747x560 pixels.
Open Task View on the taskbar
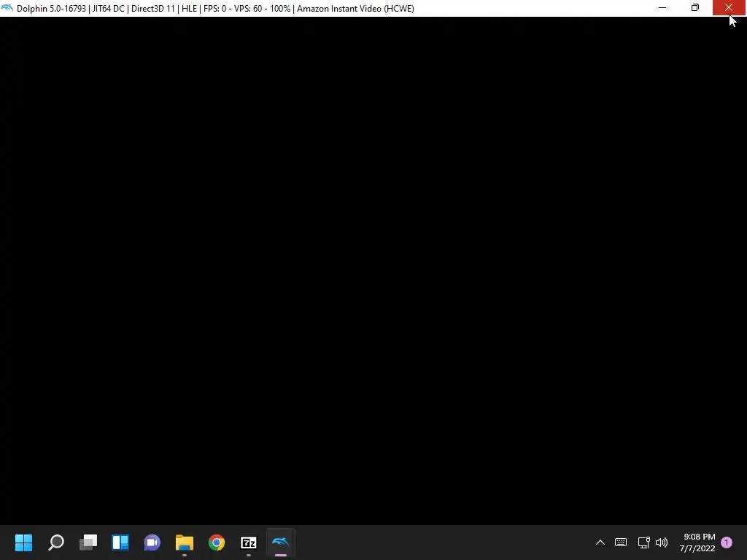(x=88, y=542)
